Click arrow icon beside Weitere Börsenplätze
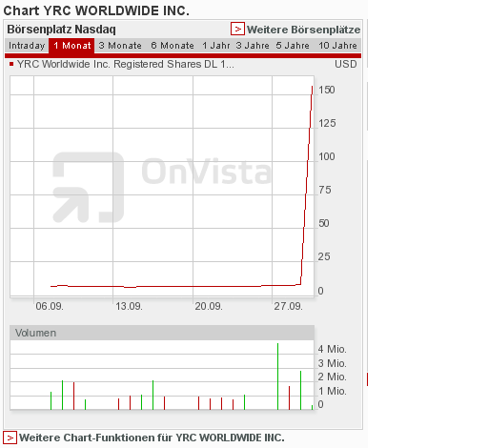The height and width of the screenshot is (448, 488). coord(237,29)
